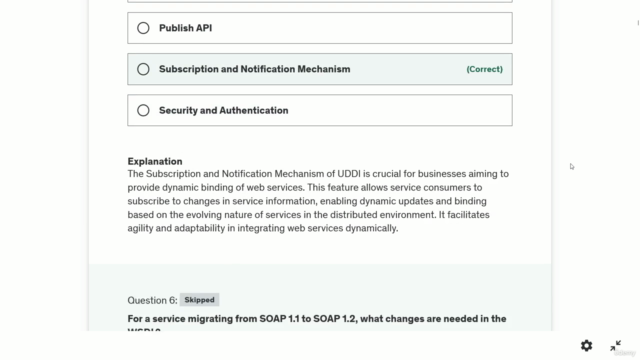Select the Subscription and Notification Mechanism radio button
This screenshot has width=640, height=360.
point(143,69)
